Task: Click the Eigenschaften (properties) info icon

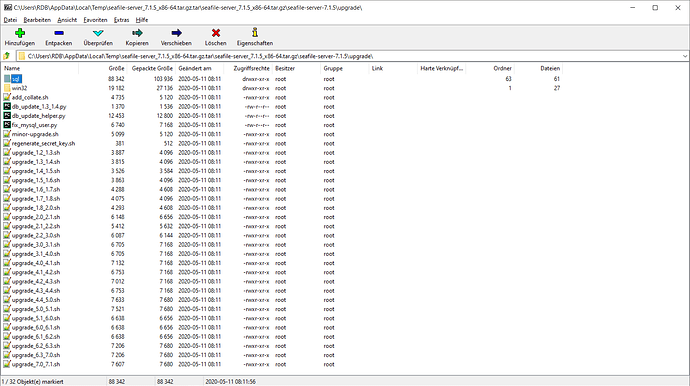Action: click(255, 33)
